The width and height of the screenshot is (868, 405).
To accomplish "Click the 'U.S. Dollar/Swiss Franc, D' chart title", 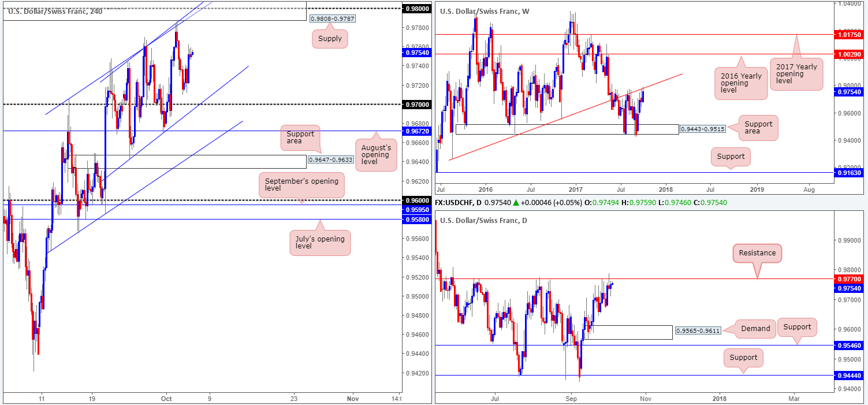I will click(x=483, y=220).
